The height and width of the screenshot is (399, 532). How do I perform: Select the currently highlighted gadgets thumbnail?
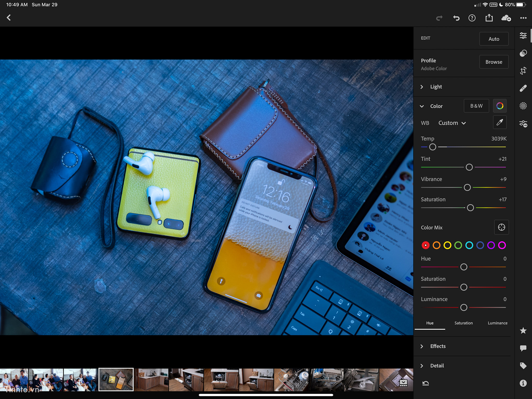click(x=116, y=380)
